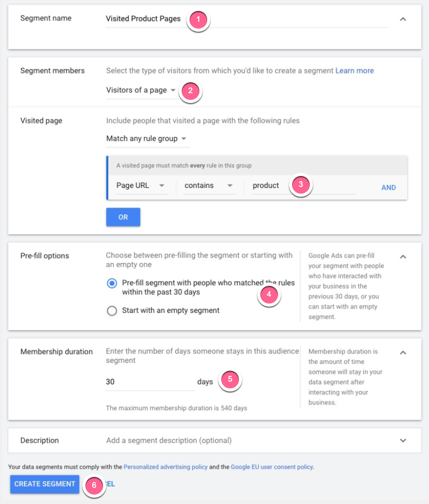Open the Match any rule group dropdown

pyautogui.click(x=147, y=139)
